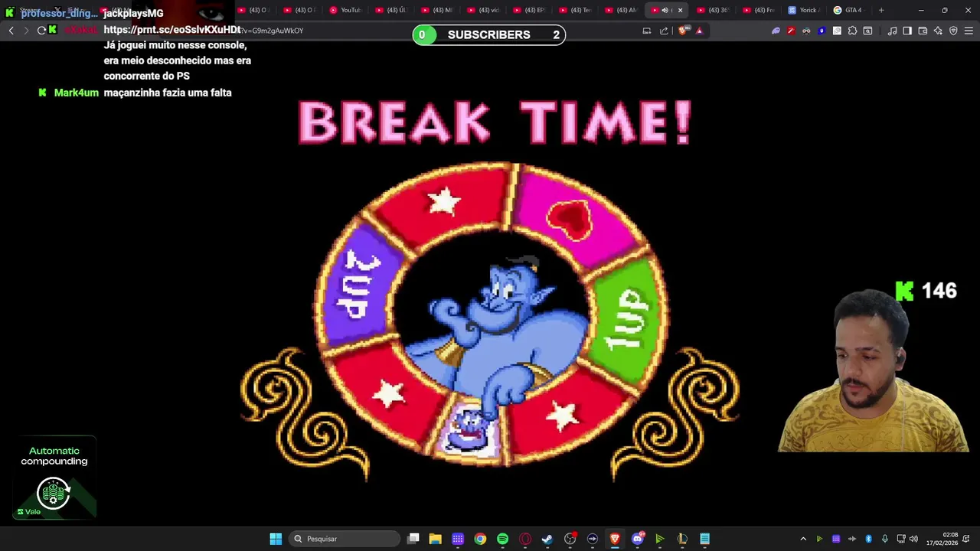Image resolution: width=980 pixels, height=551 pixels.
Task: Click the Kick viewer count 146
Action: 926,291
